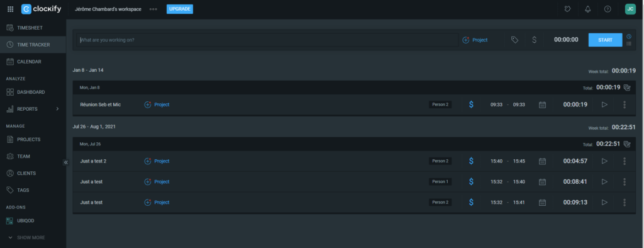Edit end time 15:41 of last entry
This screenshot has height=248, width=644.
click(519, 202)
